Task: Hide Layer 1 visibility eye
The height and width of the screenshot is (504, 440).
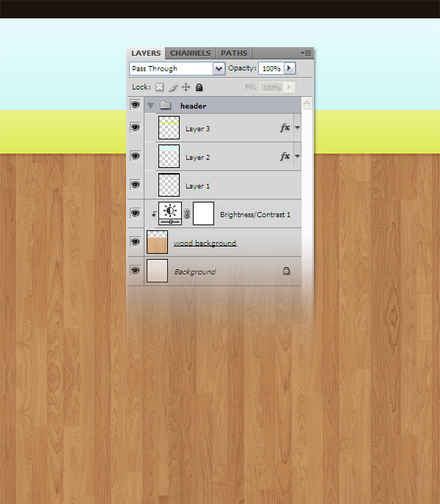Action: pyautogui.click(x=136, y=185)
